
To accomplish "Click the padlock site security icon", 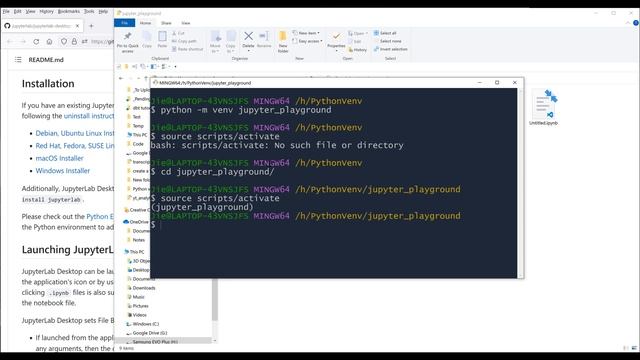I will pos(74,41).
